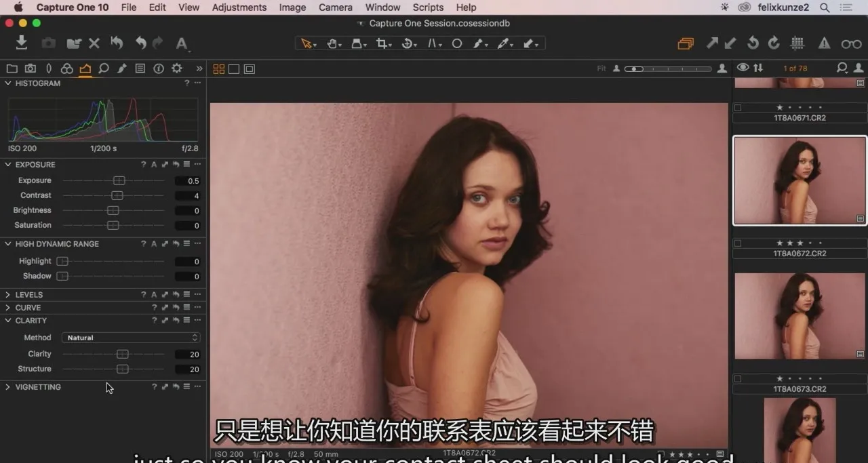This screenshot has height=463, width=868.
Task: Open the Clarity Method Natural dropdown
Action: tap(131, 338)
